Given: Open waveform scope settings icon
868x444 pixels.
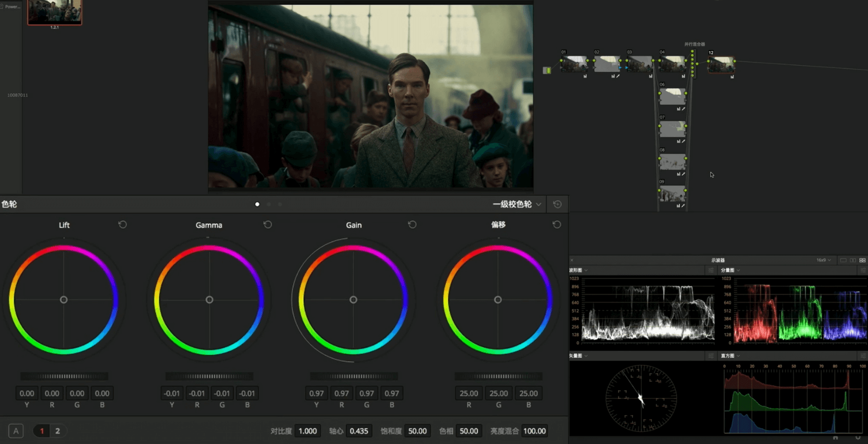Looking at the screenshot, I should click(x=711, y=270).
